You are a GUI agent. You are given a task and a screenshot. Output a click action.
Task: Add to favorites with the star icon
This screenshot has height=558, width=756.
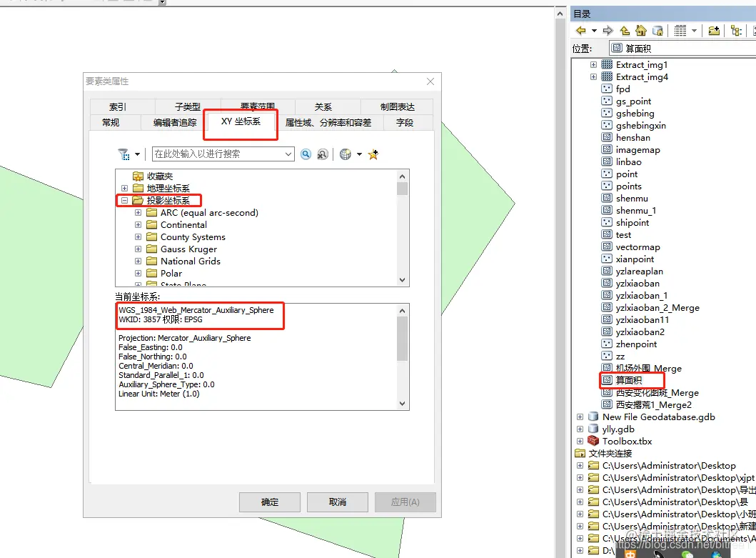373,154
